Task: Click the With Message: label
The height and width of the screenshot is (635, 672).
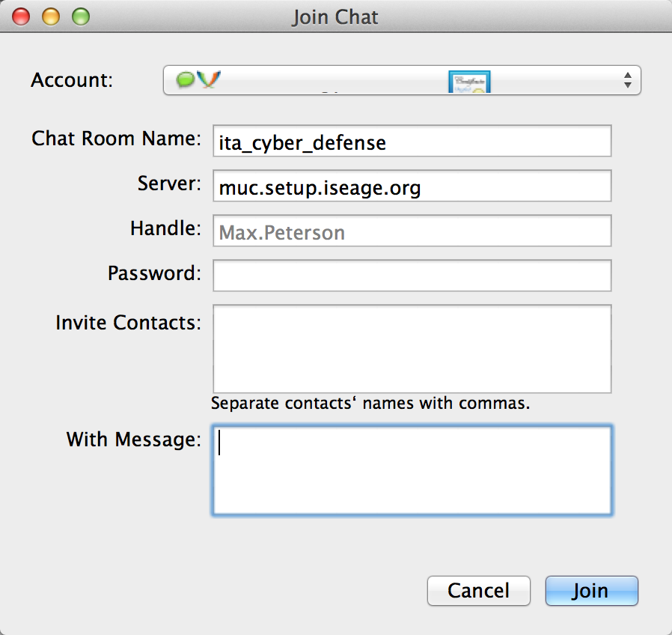Action: pos(134,440)
